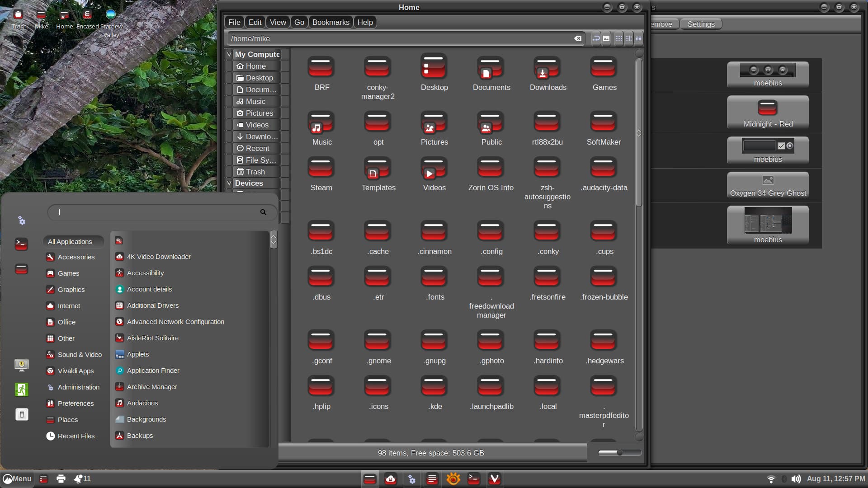Viewport: 868px width, 488px height.
Task: Select the Sound & Video menu category
Action: pos(74,355)
